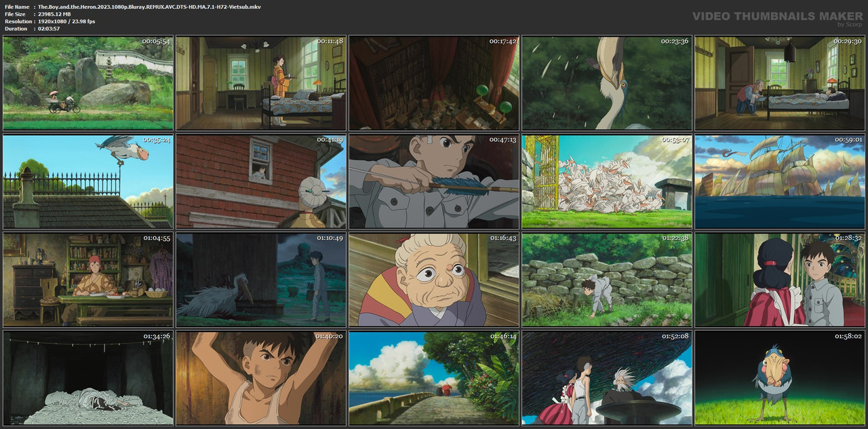Image resolution: width=868 pixels, height=429 pixels.
Task: Click the dark chamber thumbnail at 01:34:26
Action: (88, 378)
